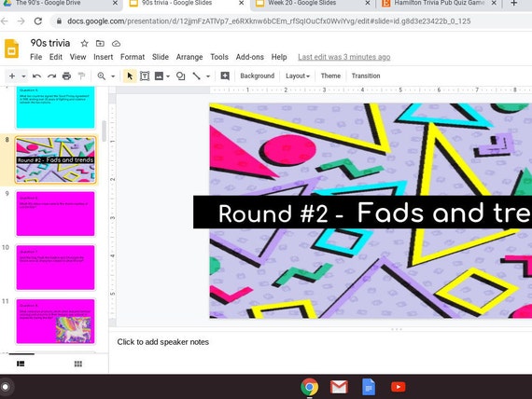The height and width of the screenshot is (399, 532).
Task: Click the browser address bar URL
Action: (269, 21)
